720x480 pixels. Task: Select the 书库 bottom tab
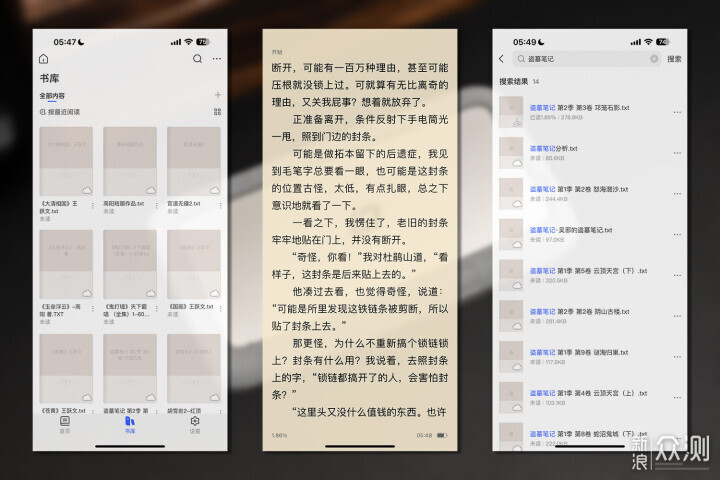tap(130, 425)
